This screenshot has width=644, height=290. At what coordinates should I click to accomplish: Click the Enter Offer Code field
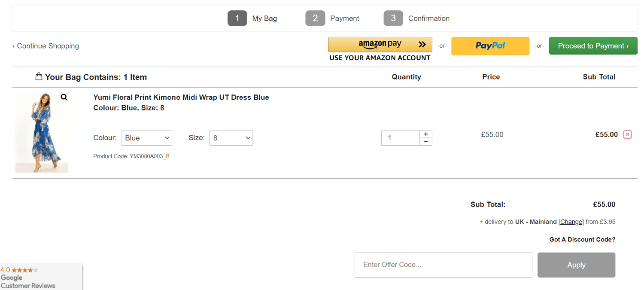443,265
